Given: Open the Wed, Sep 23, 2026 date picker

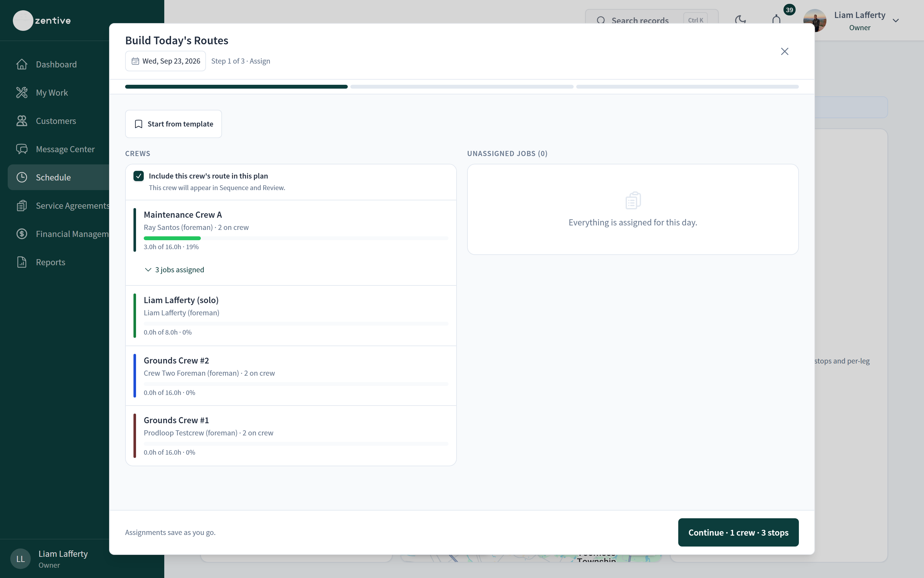Looking at the screenshot, I should tap(165, 61).
